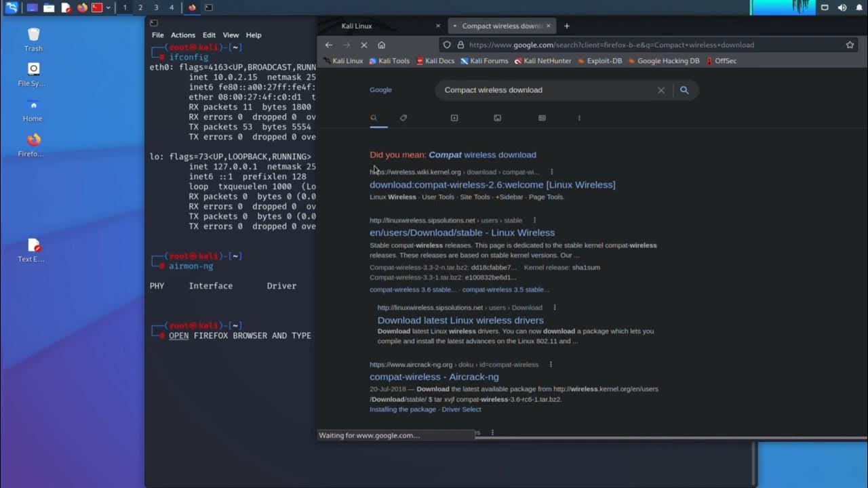Open options for aircrack-ng.org result
Image resolution: width=868 pixels, height=488 pixels.
(551, 365)
